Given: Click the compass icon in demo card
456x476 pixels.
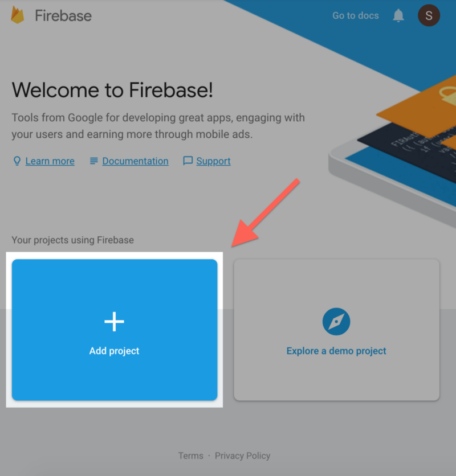Looking at the screenshot, I should click(x=336, y=322).
